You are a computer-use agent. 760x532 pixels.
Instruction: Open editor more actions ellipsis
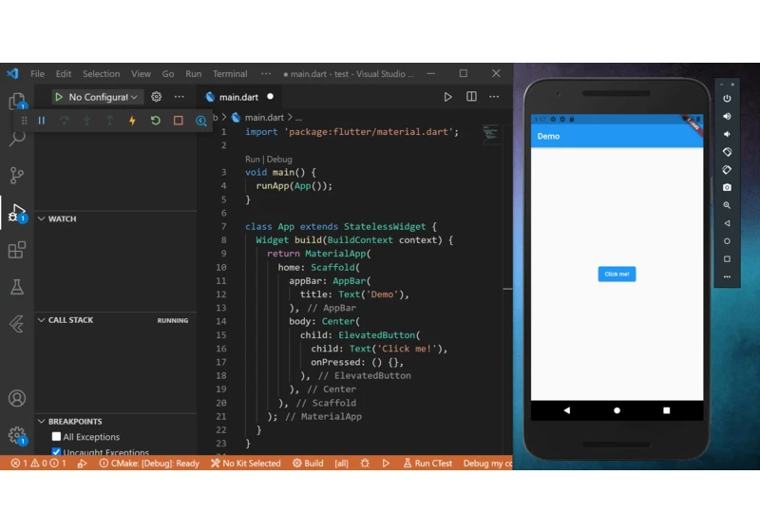click(x=494, y=97)
